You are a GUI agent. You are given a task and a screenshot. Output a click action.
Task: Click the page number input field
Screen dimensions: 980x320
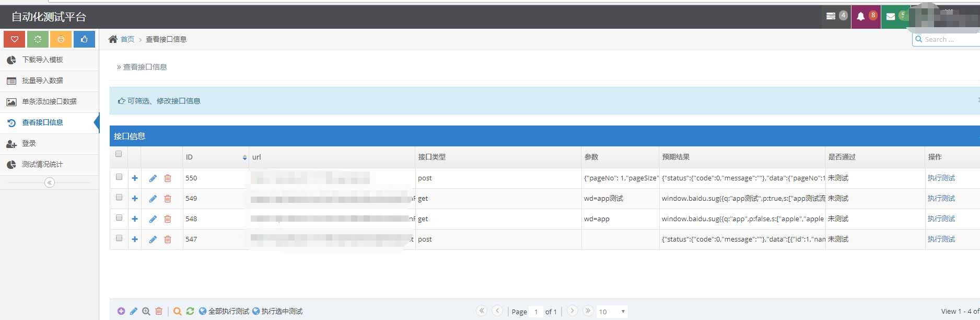536,312
